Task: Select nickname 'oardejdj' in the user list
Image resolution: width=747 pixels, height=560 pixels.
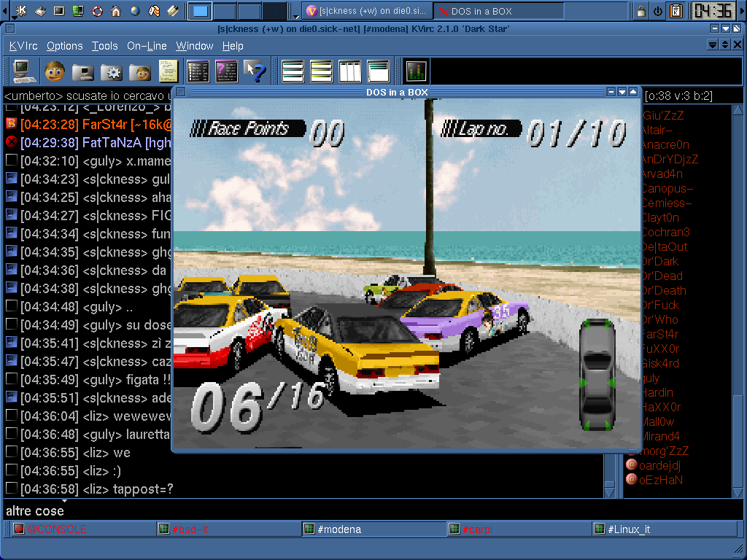Action: pos(659,465)
